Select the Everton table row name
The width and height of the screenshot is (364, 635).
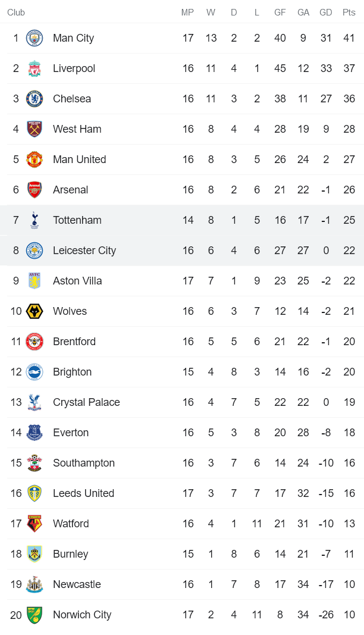pyautogui.click(x=71, y=433)
